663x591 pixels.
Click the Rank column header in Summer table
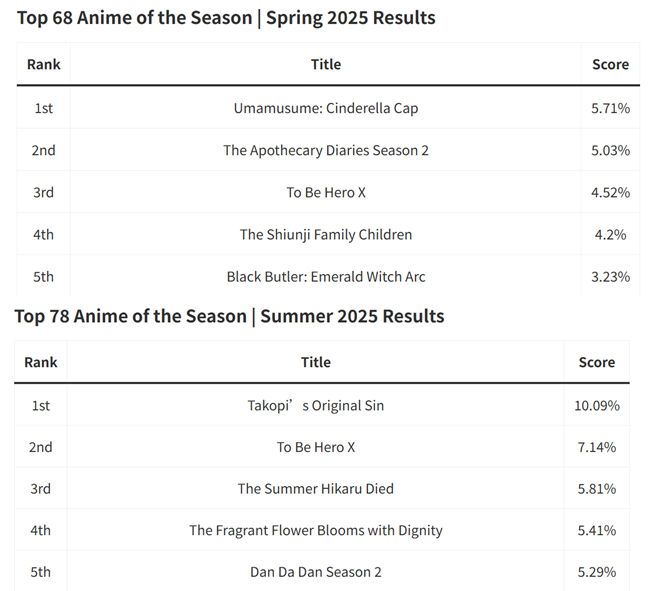(x=41, y=362)
